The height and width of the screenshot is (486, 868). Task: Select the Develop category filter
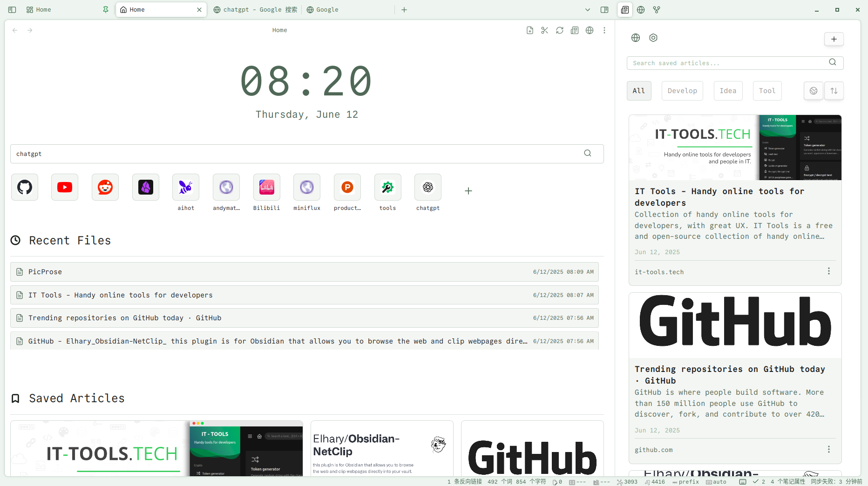[x=682, y=91]
